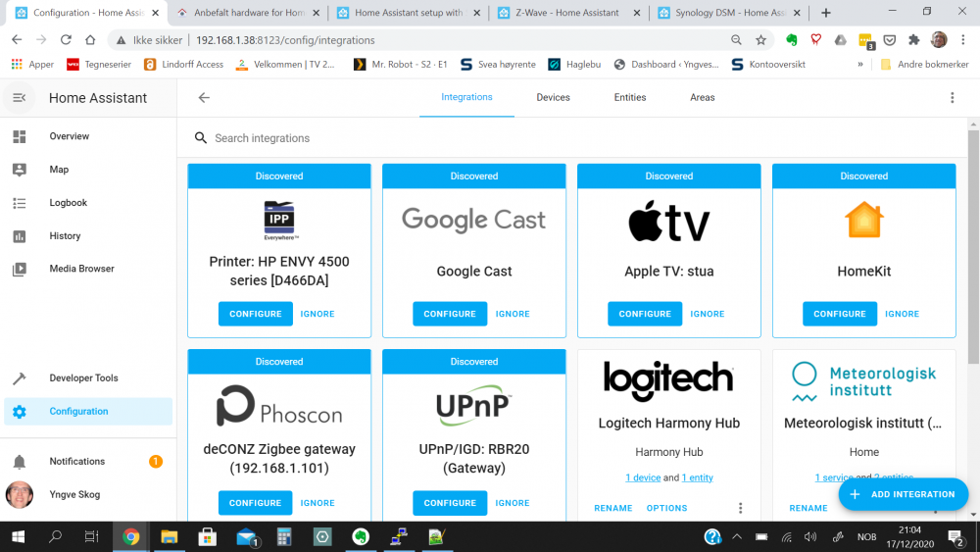Switch to the Devices tab

click(553, 97)
